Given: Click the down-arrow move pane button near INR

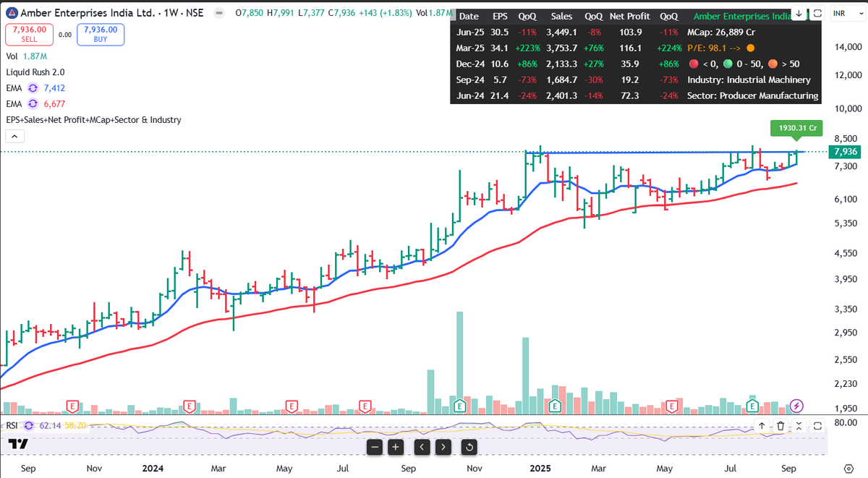Looking at the screenshot, I should point(799,13).
